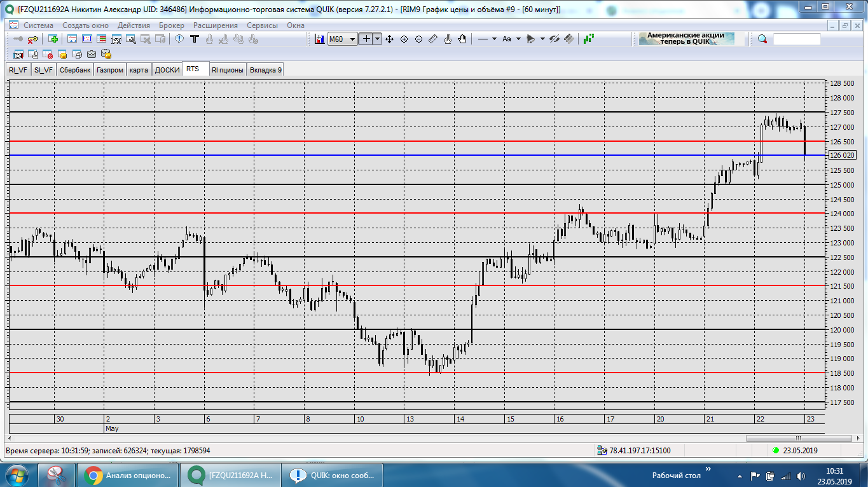
Task: Toggle the hide drawn objects icon
Action: click(554, 39)
